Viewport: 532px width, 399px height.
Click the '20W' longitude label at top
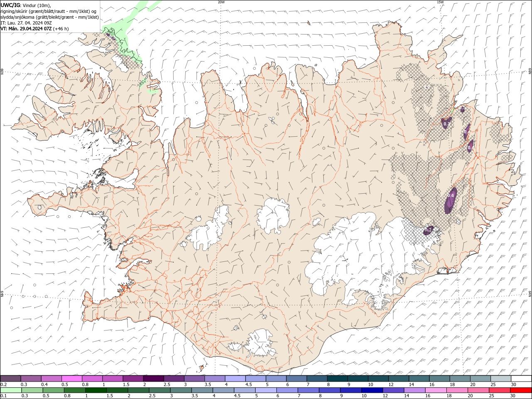pyautogui.click(x=221, y=2)
